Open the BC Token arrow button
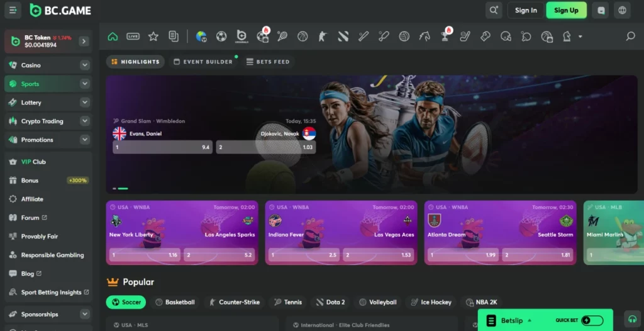The height and width of the screenshot is (331, 644). [x=84, y=41]
